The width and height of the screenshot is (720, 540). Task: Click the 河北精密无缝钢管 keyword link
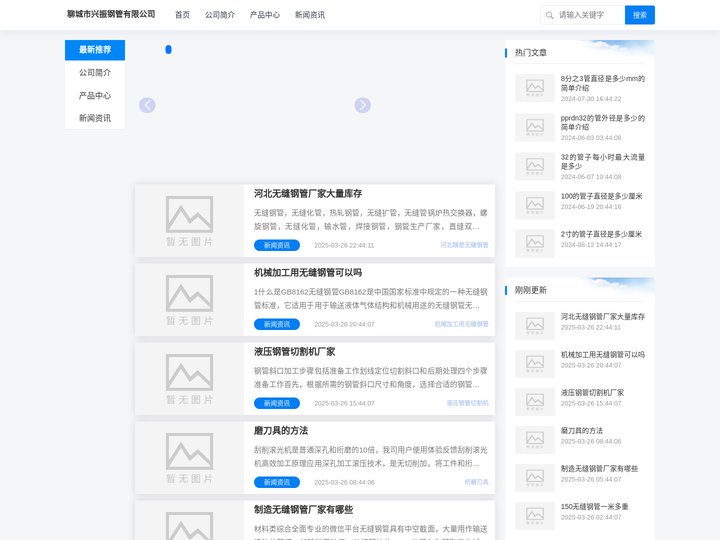[x=464, y=245]
